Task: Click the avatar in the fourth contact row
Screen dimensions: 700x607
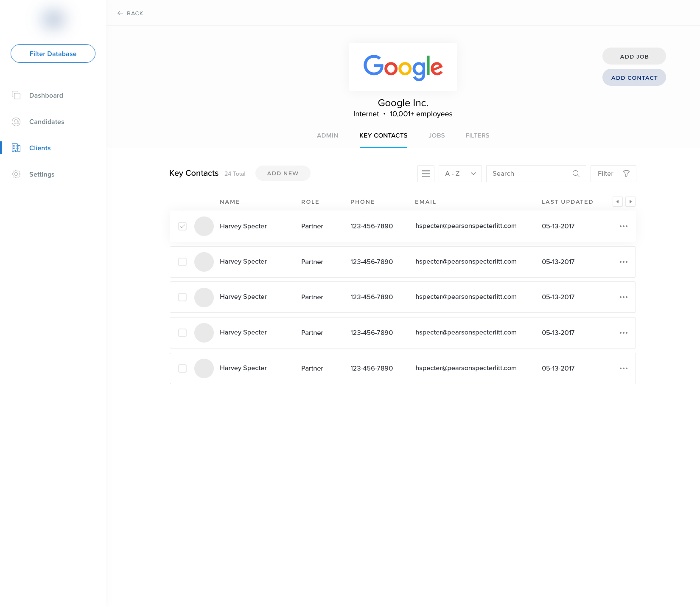Action: click(204, 333)
